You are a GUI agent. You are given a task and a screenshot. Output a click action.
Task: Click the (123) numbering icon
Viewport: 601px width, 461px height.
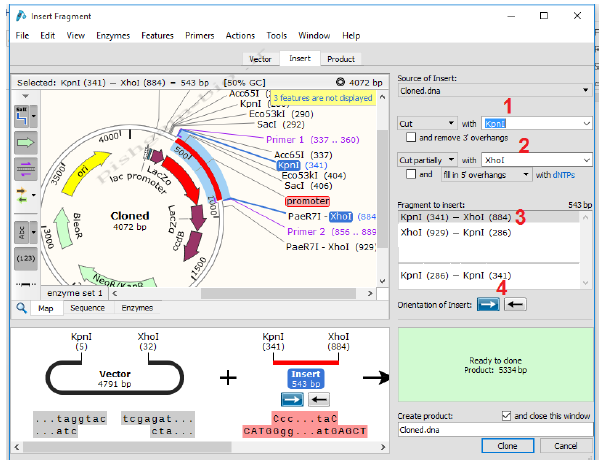23,258
